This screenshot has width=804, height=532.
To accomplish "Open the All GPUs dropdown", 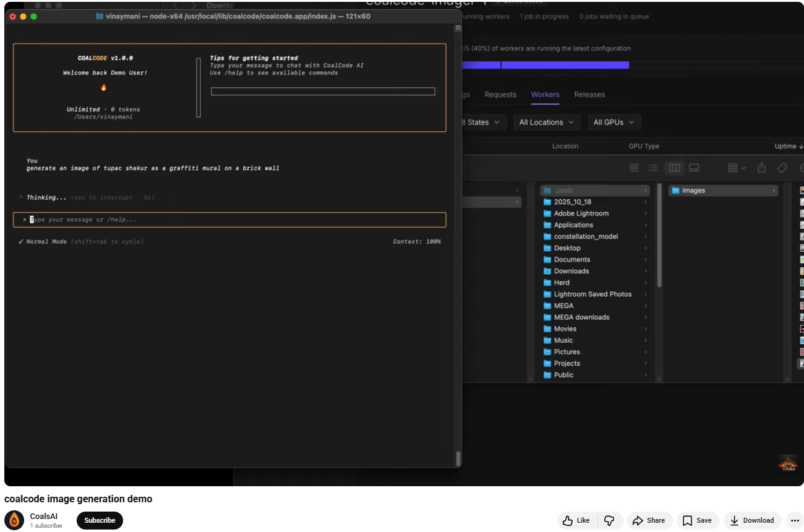I will (614, 122).
